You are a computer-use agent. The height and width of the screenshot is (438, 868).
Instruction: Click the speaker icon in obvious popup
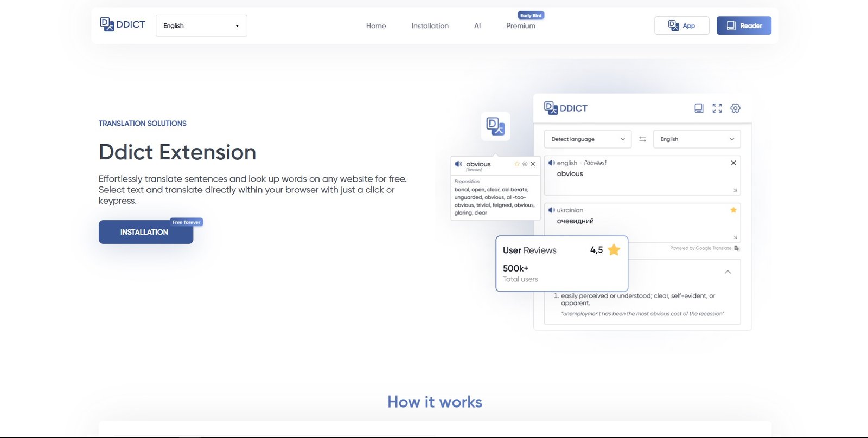tap(458, 164)
